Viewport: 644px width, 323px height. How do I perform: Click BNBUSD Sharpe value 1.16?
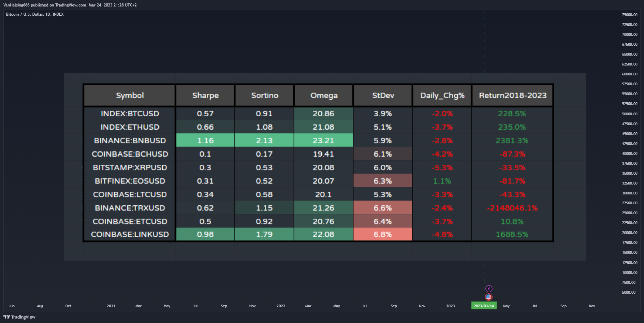click(x=205, y=141)
